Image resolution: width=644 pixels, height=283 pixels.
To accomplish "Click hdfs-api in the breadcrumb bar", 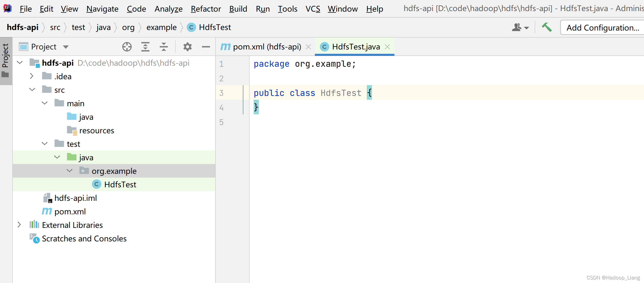I will click(x=23, y=27).
